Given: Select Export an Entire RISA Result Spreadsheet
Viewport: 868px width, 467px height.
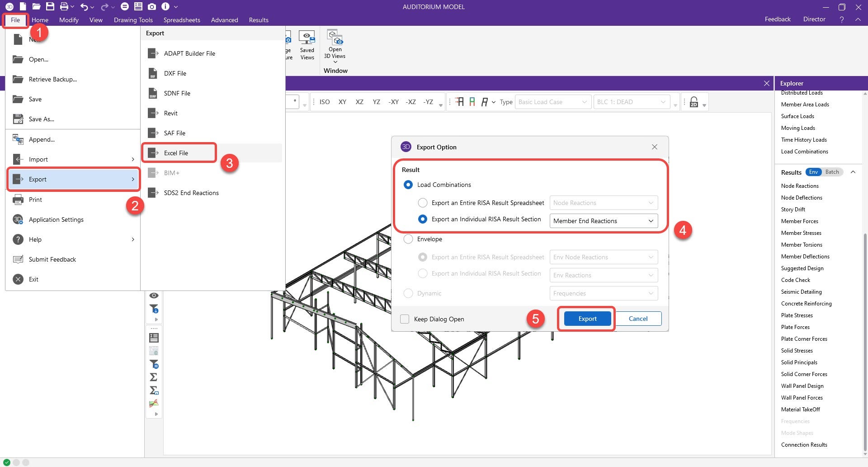Looking at the screenshot, I should [x=423, y=203].
